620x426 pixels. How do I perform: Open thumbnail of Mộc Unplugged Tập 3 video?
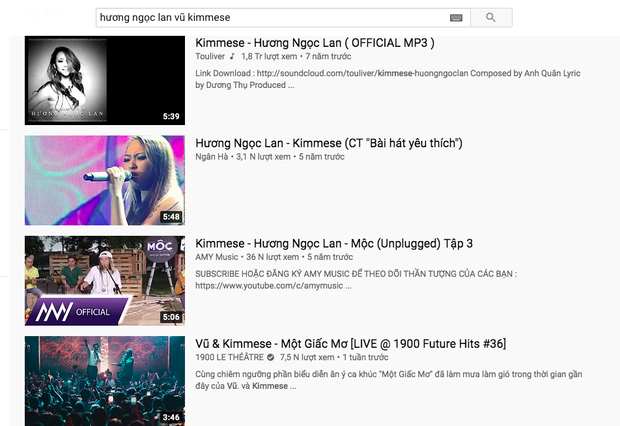tap(105, 281)
